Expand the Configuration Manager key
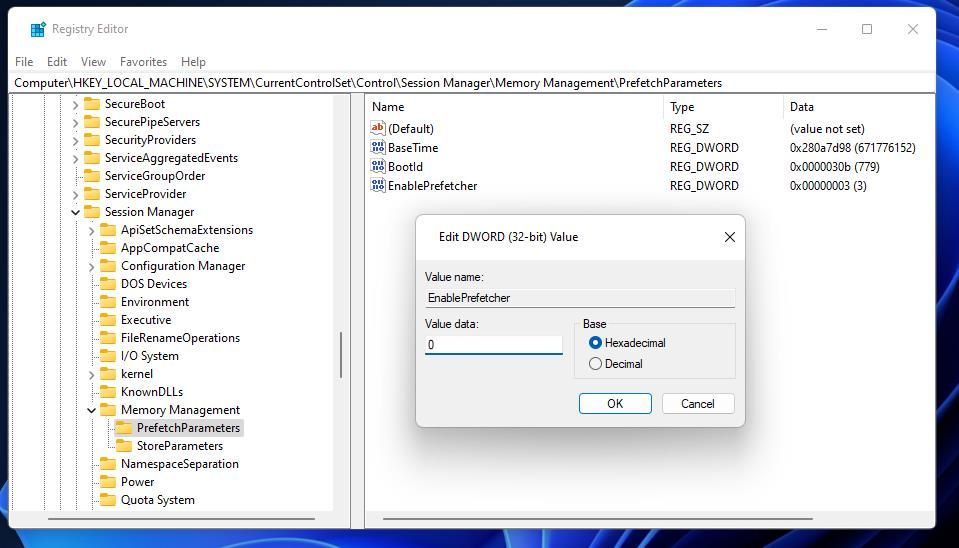This screenshot has width=959, height=548. click(91, 267)
